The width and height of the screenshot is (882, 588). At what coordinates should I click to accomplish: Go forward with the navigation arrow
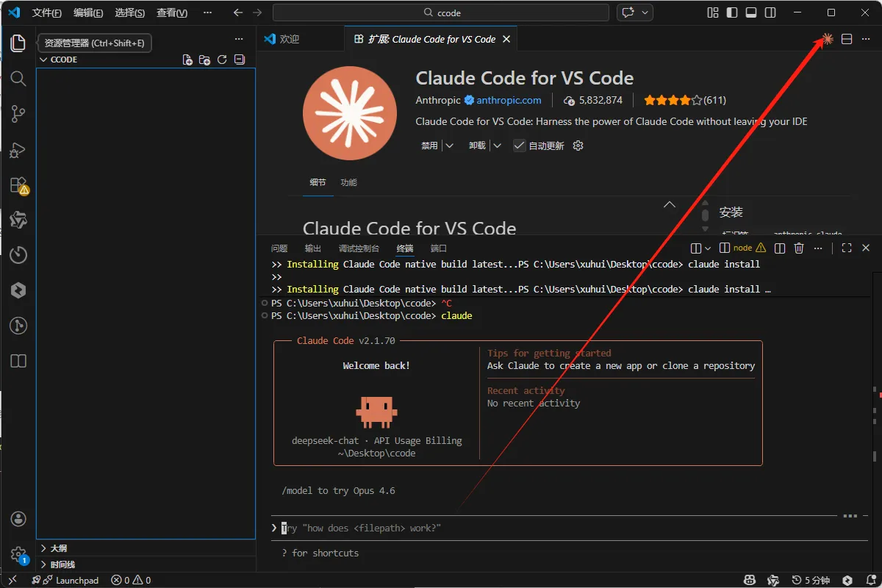coord(257,12)
